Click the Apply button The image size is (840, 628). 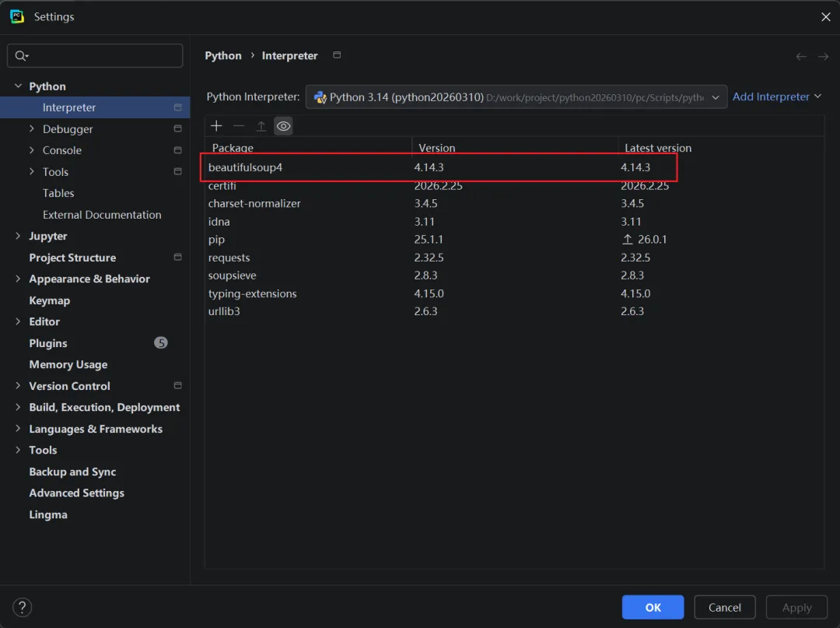point(796,607)
